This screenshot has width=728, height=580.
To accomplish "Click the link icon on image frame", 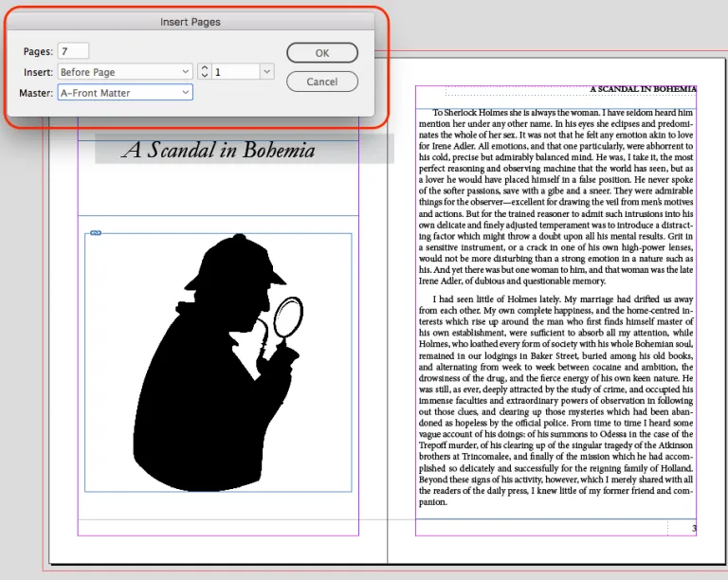I will [x=96, y=232].
